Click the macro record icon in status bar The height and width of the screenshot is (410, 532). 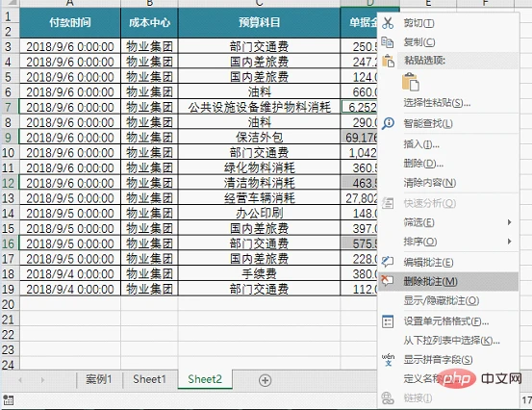point(8,399)
